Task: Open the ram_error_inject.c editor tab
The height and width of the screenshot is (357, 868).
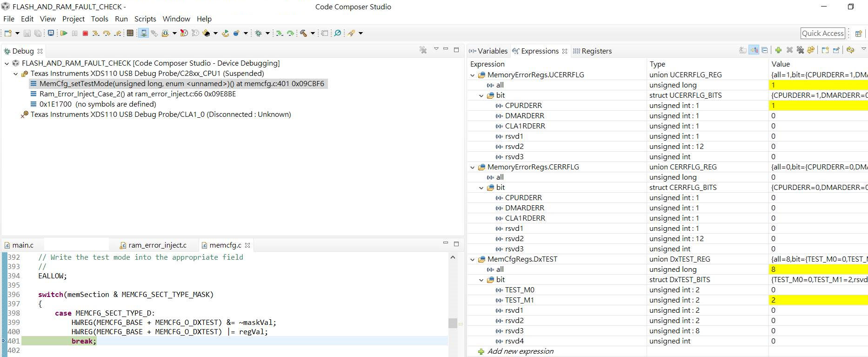Action: [x=153, y=245]
